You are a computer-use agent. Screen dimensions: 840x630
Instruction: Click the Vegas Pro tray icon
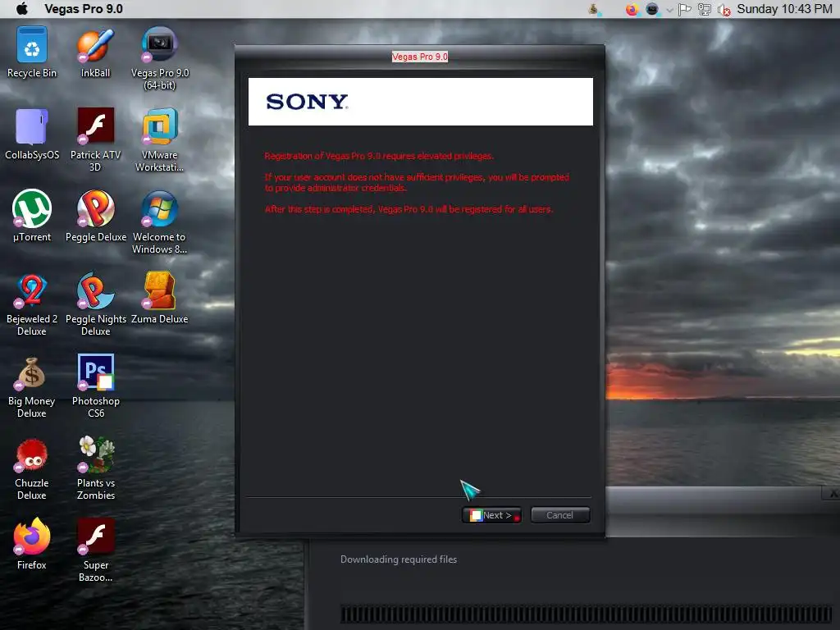tap(652, 9)
